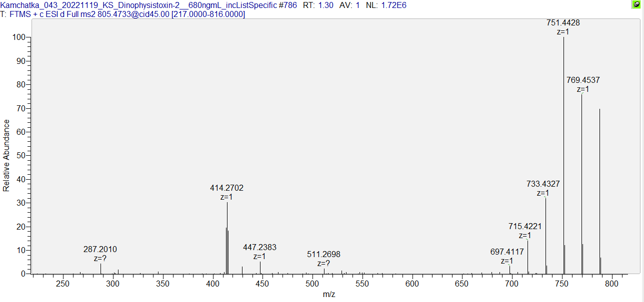Viewport: 644px width, 302px height.
Task: Click the 50 tick on abundance axis
Action: point(22,155)
